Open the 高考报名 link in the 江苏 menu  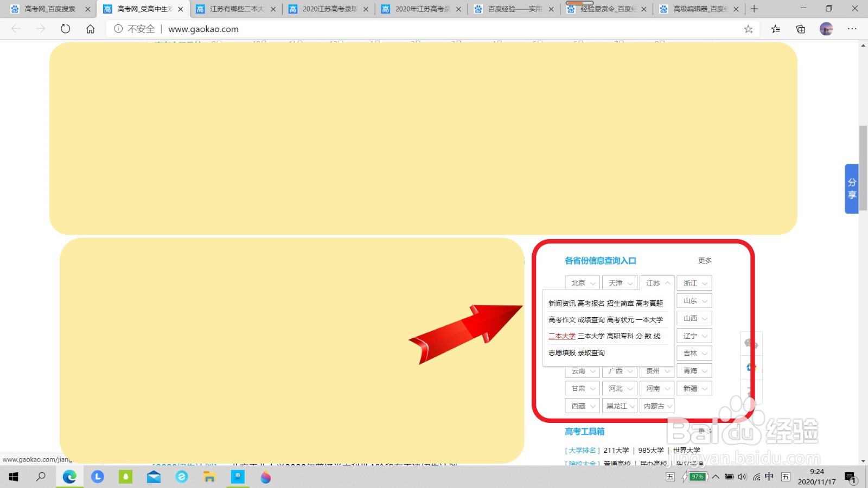coord(591,304)
